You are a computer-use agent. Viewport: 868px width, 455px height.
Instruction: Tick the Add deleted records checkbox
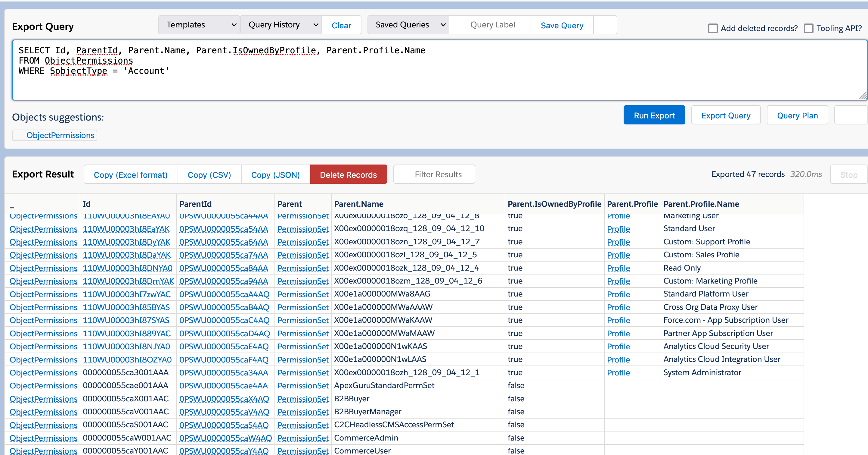(x=713, y=28)
